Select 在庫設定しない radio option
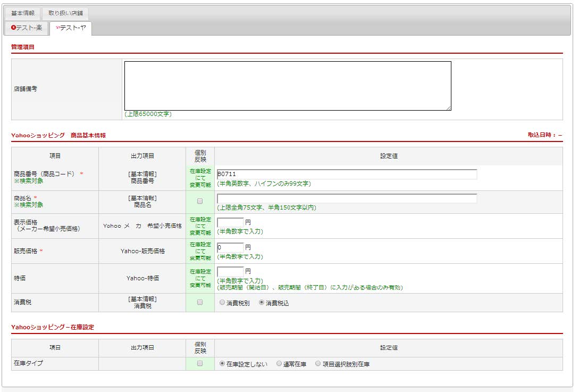579x392 pixels. [222, 364]
